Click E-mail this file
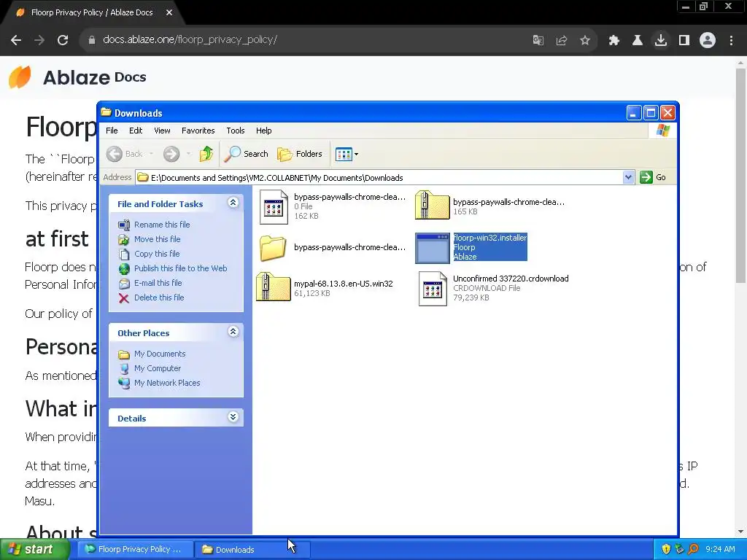 158,283
